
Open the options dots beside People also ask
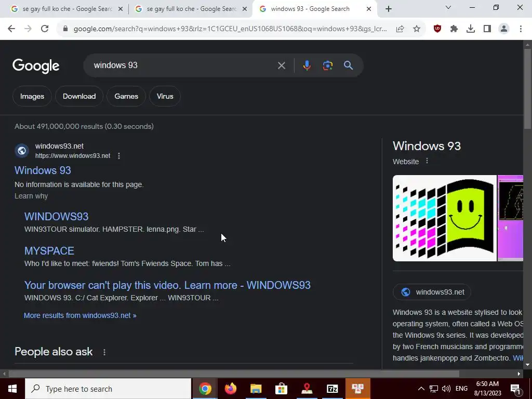click(x=104, y=352)
